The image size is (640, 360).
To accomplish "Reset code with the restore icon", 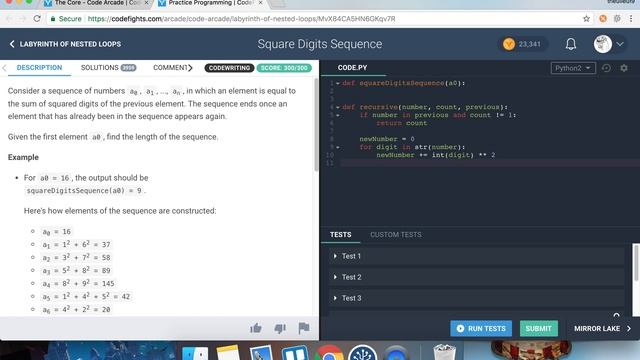I will (x=606, y=68).
